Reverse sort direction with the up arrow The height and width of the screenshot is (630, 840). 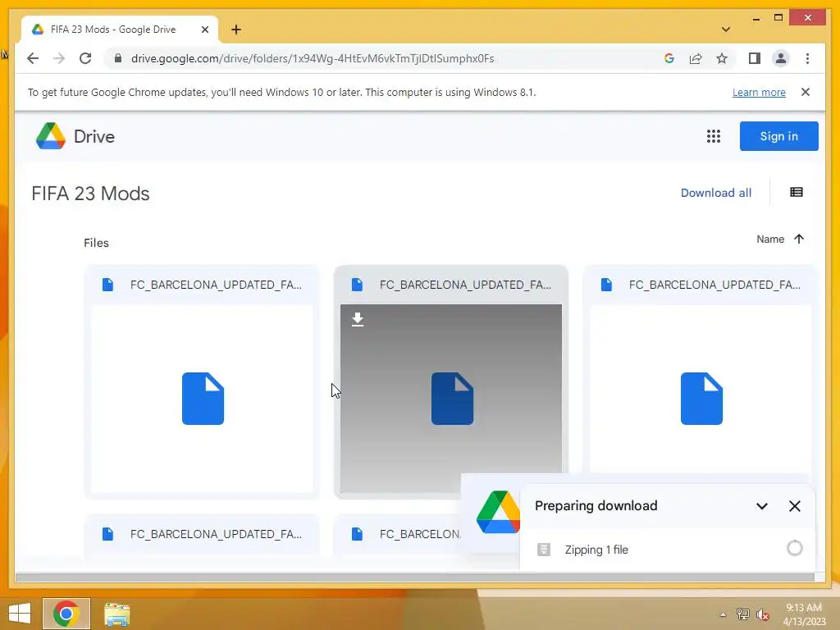coord(799,239)
